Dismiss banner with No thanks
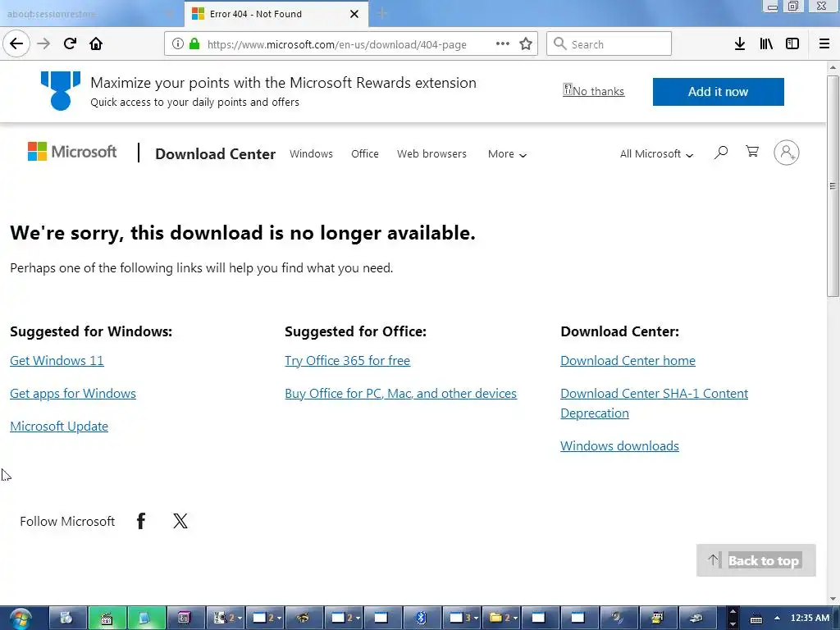Viewport: 840px width, 630px height. coord(594,91)
